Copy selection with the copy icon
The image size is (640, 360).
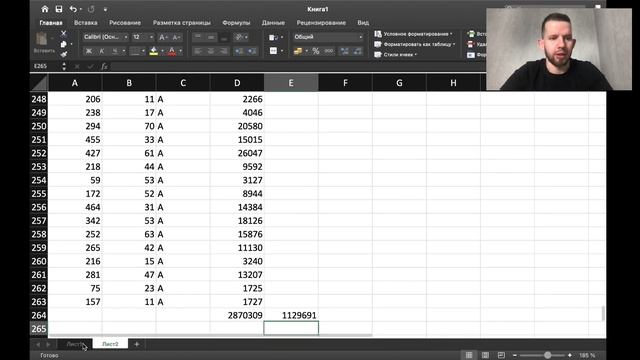click(64, 44)
